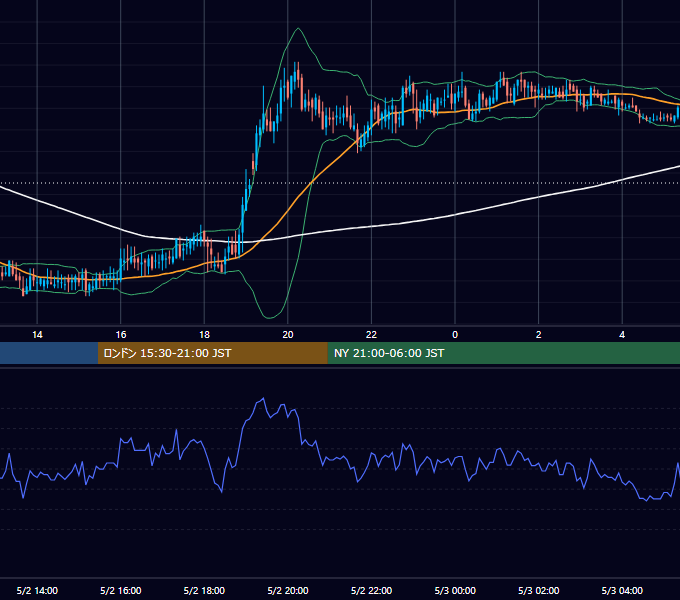Click the 5/2 18:00 time label
This screenshot has width=680, height=600.
[x=204, y=590]
